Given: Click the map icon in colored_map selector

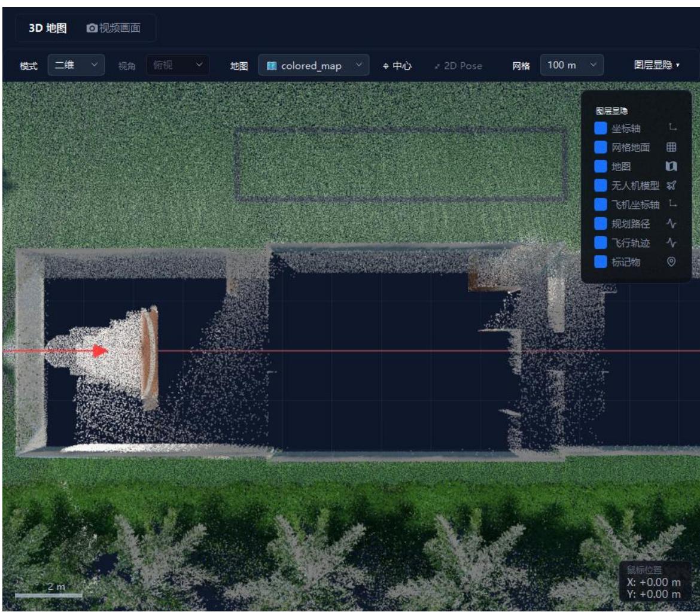Looking at the screenshot, I should click(x=272, y=66).
